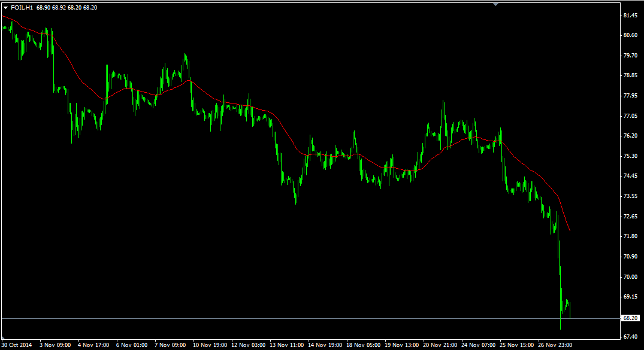Click the 69.15 price scale label

(630, 297)
